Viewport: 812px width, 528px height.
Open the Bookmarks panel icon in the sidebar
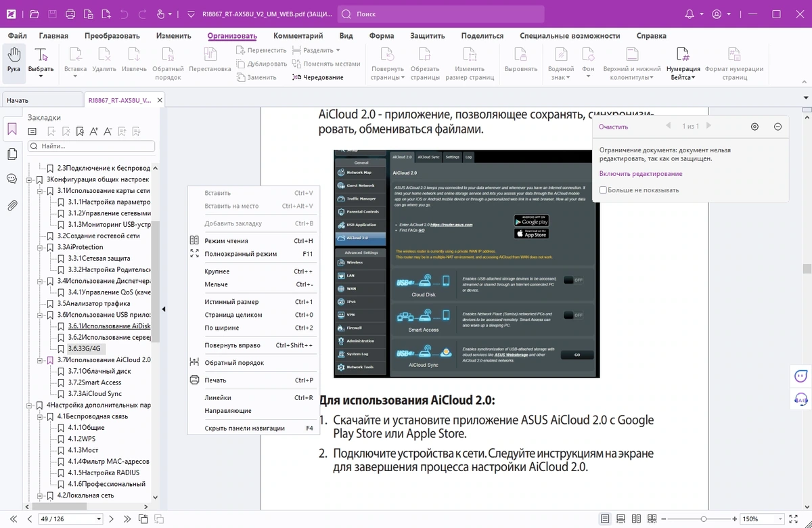(12, 129)
